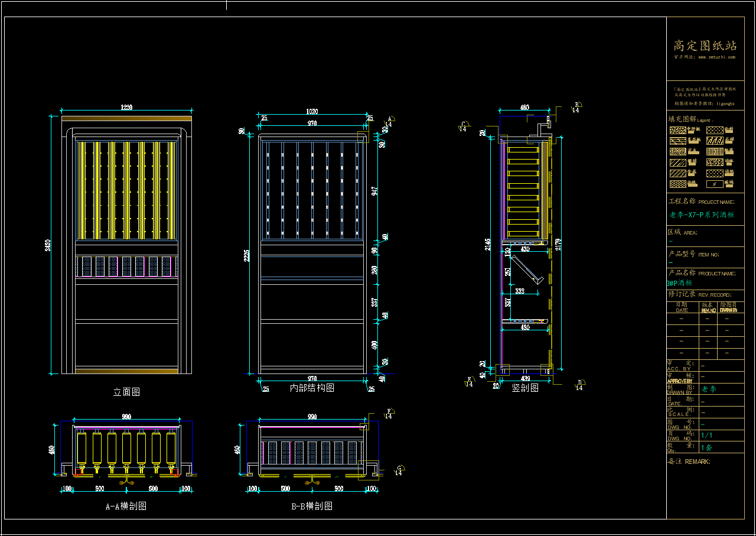Select the DRAWN BY value 老李
This screenshot has height=536, width=756.
click(x=708, y=389)
